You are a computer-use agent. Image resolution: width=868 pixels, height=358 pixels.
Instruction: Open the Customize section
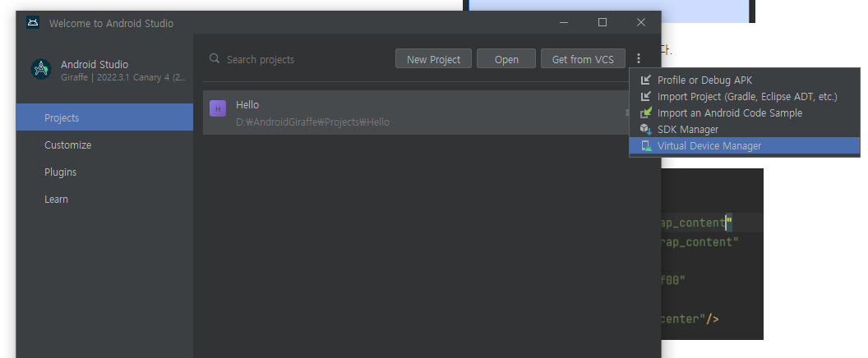pyautogui.click(x=104, y=145)
